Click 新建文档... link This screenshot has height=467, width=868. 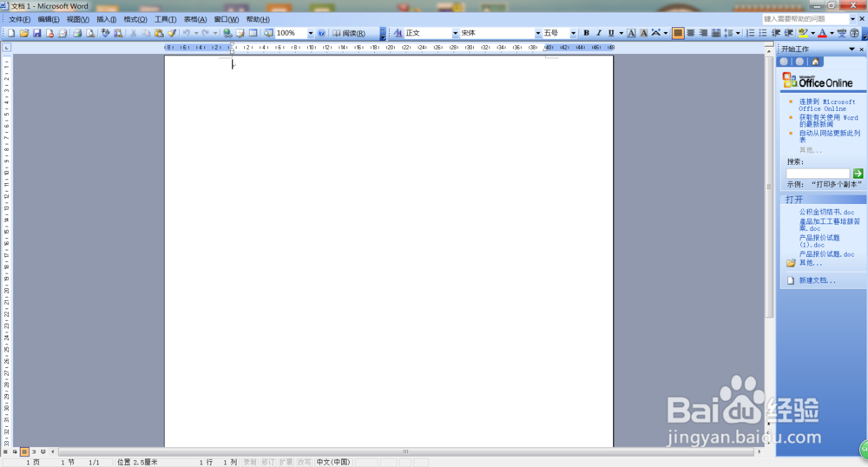point(817,280)
